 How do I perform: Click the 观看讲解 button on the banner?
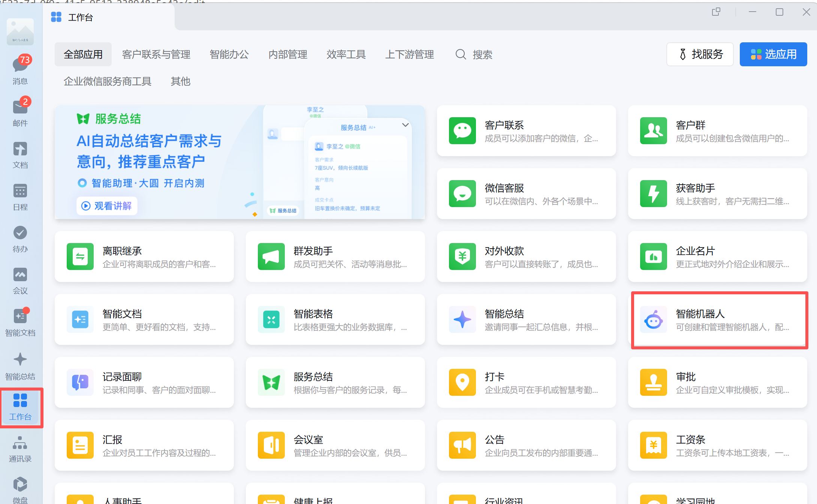point(107,206)
